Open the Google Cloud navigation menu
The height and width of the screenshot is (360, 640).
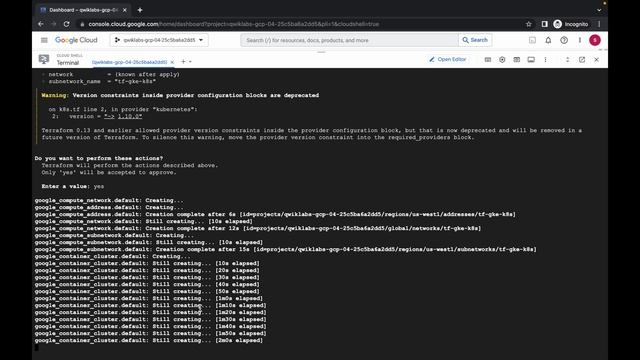(x=44, y=40)
